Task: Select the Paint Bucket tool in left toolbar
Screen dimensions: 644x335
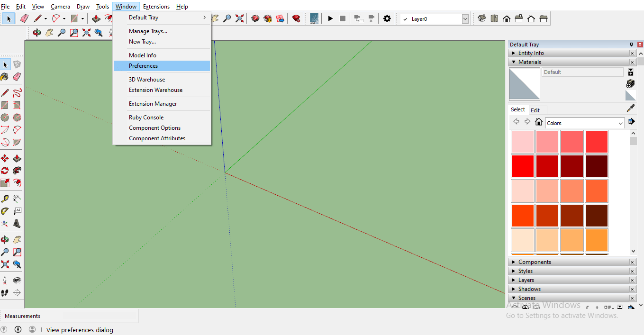Action: click(x=5, y=77)
